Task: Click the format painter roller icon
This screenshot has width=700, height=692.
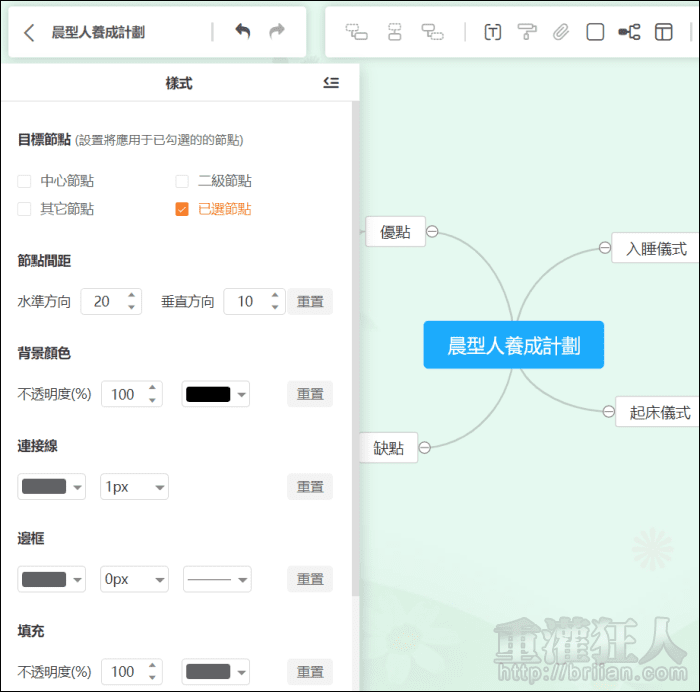Action: [x=527, y=32]
